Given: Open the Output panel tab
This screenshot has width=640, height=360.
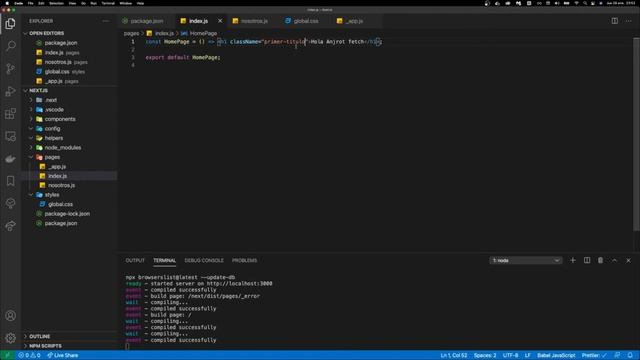Looking at the screenshot, I should click(135, 260).
